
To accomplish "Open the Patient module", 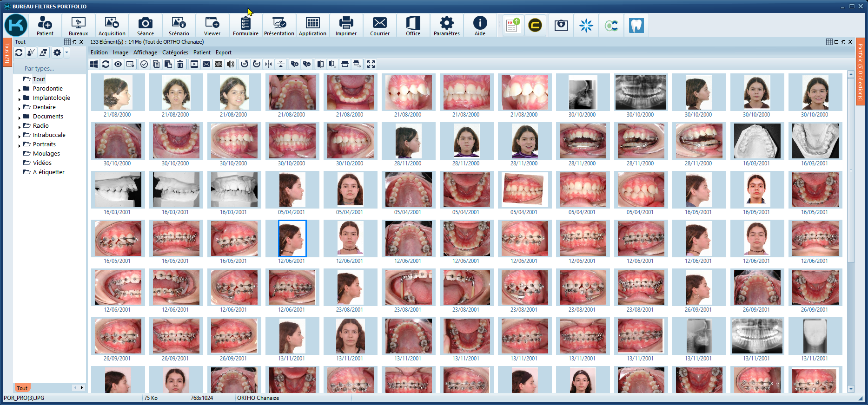I will [45, 26].
